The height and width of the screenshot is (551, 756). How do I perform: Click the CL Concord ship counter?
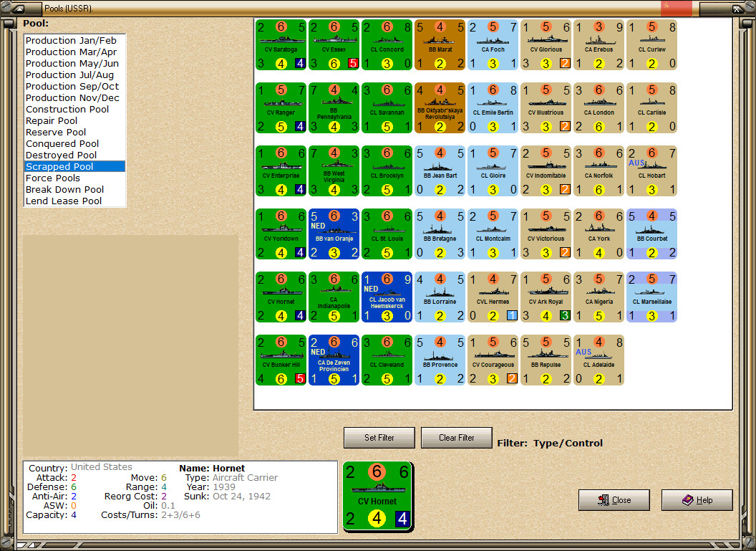point(387,45)
